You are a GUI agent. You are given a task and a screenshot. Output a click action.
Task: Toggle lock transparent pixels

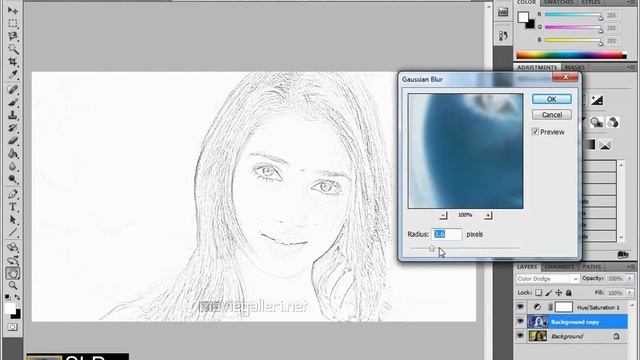pos(539,293)
